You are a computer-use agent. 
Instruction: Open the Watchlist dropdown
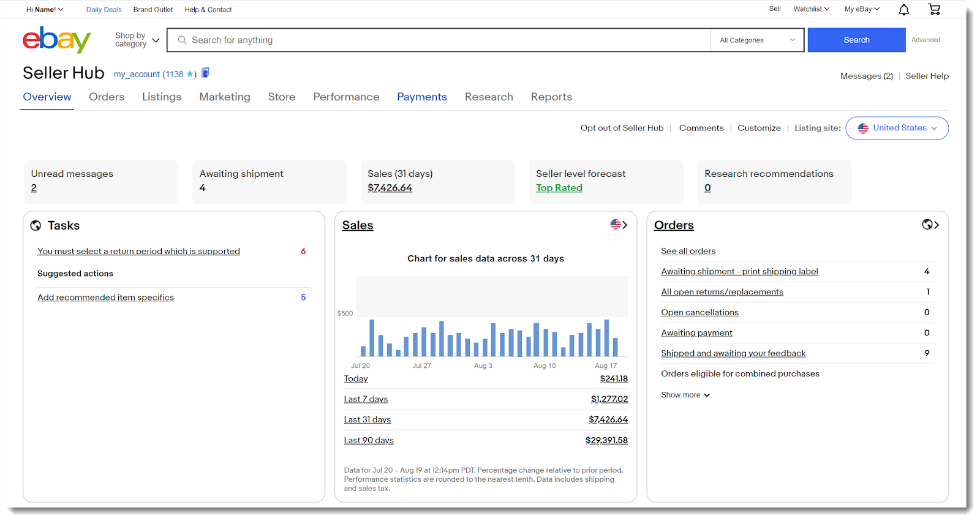[812, 9]
